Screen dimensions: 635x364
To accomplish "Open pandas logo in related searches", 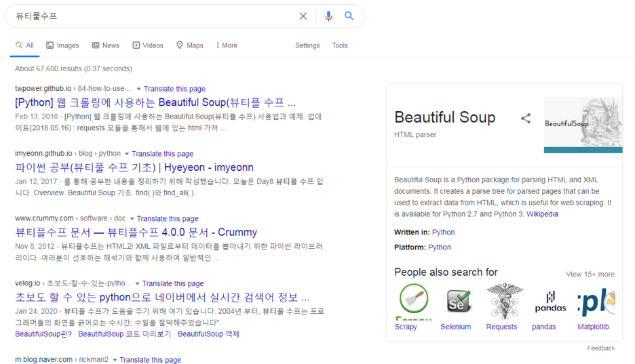I will tap(550, 302).
